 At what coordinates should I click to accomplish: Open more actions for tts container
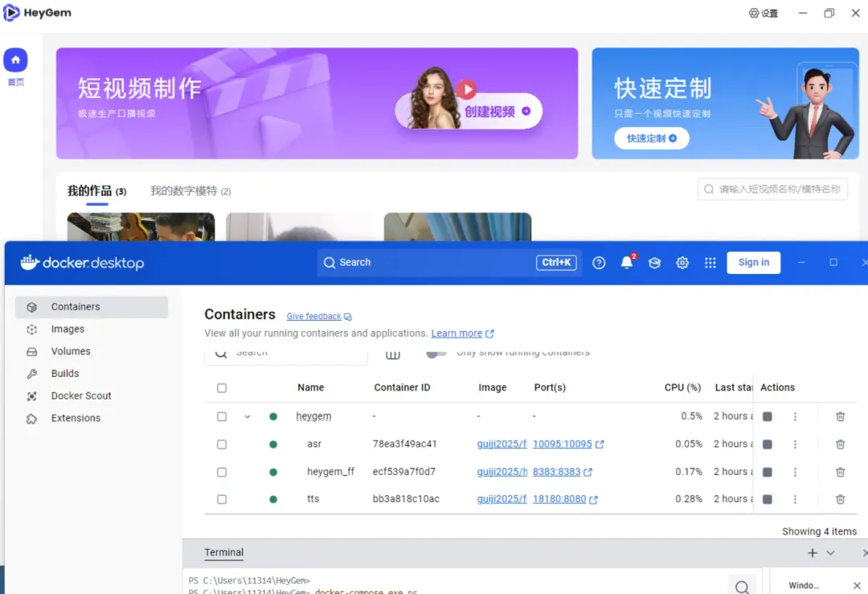pos(795,499)
